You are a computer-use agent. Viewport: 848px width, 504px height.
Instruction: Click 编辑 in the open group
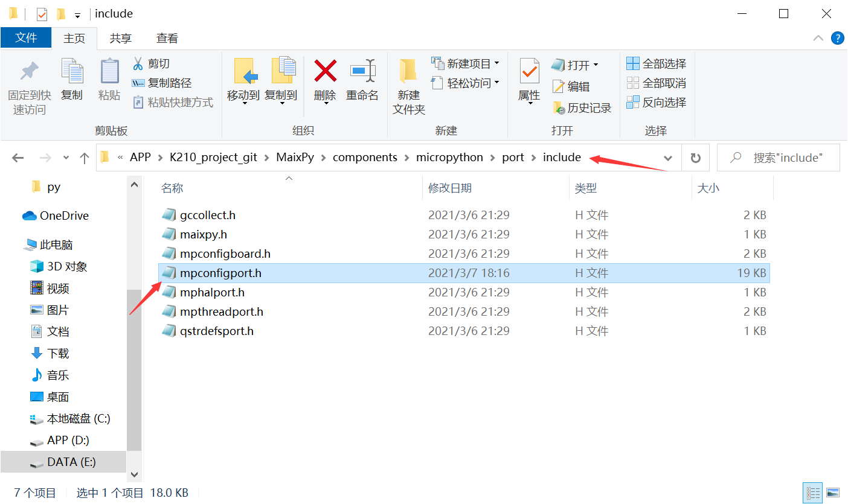(x=571, y=86)
